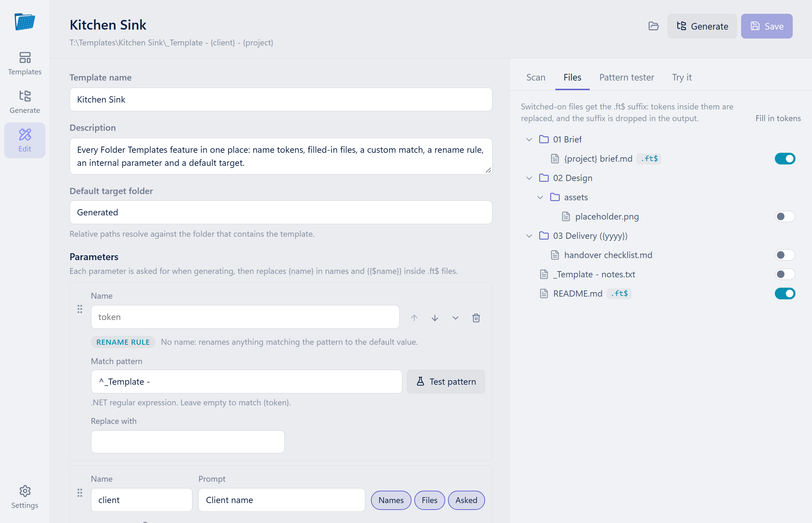The image size is (812, 523).
Task: Toggle on _Template - notes.txt tokens
Action: pyautogui.click(x=785, y=274)
